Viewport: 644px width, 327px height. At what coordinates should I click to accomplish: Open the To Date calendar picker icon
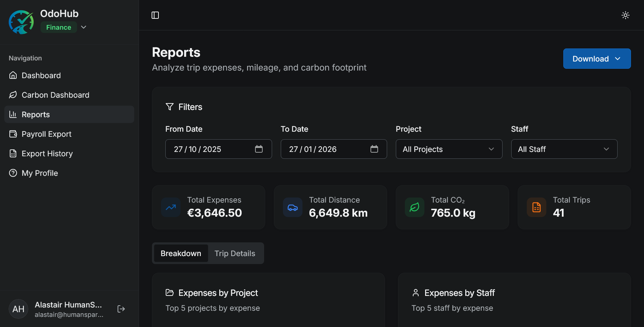tap(374, 149)
